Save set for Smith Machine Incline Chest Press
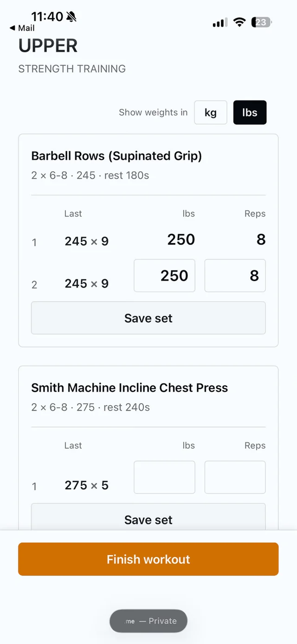The width and height of the screenshot is (297, 644). pos(148,517)
